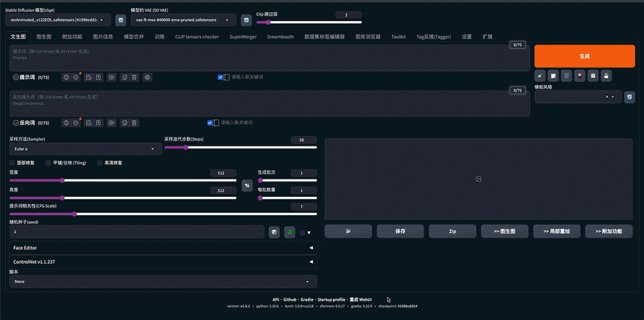This screenshot has height=320, width=644.
Task: Click the dice random seed icon
Action: [x=274, y=232]
